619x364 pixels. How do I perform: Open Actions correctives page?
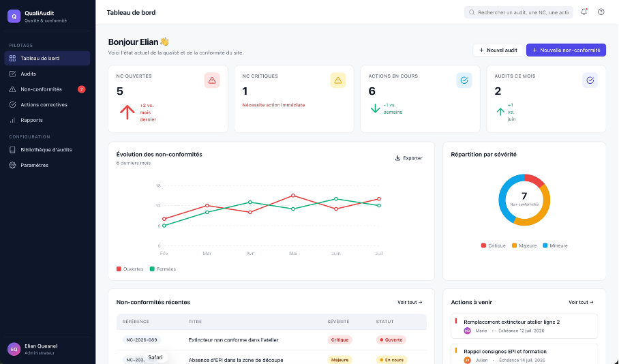(47, 104)
